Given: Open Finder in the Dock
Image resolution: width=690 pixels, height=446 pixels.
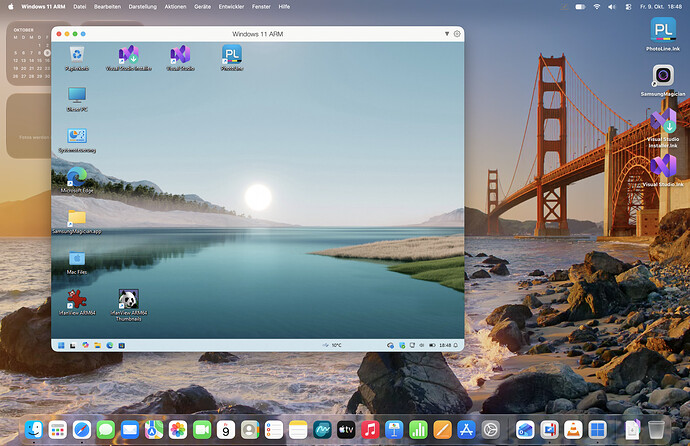Looking at the screenshot, I should pos(34,430).
